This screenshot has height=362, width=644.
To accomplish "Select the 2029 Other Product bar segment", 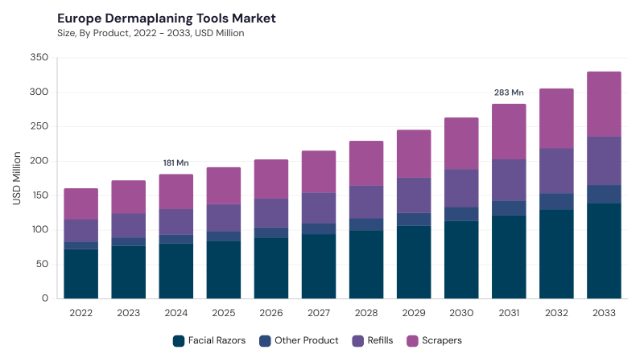I will click(414, 219).
